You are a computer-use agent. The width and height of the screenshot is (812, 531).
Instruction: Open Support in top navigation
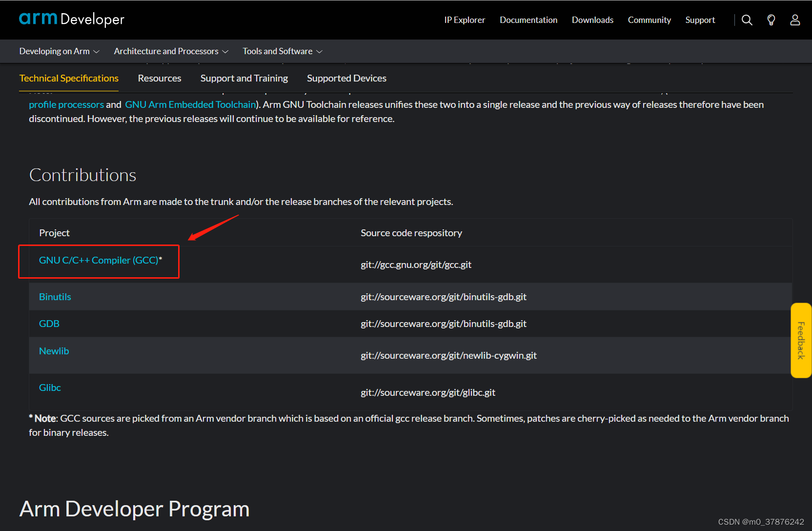700,20
